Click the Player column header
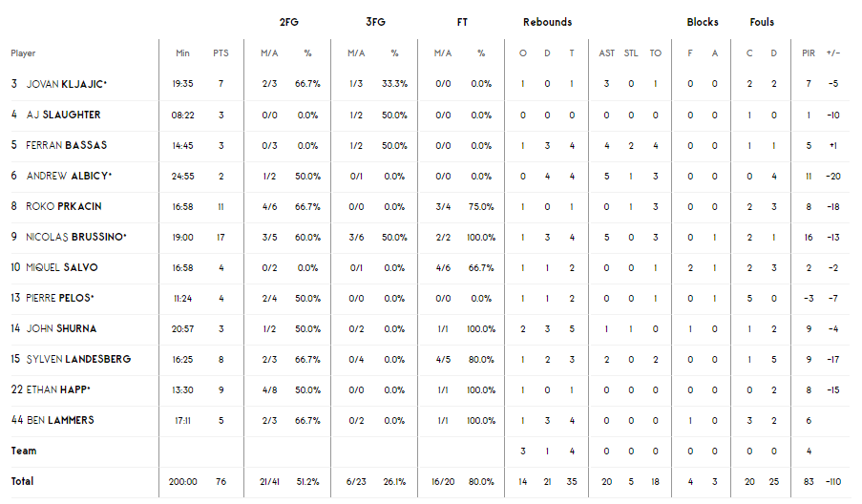Screen dimensions: 862x504 [x=24, y=53]
